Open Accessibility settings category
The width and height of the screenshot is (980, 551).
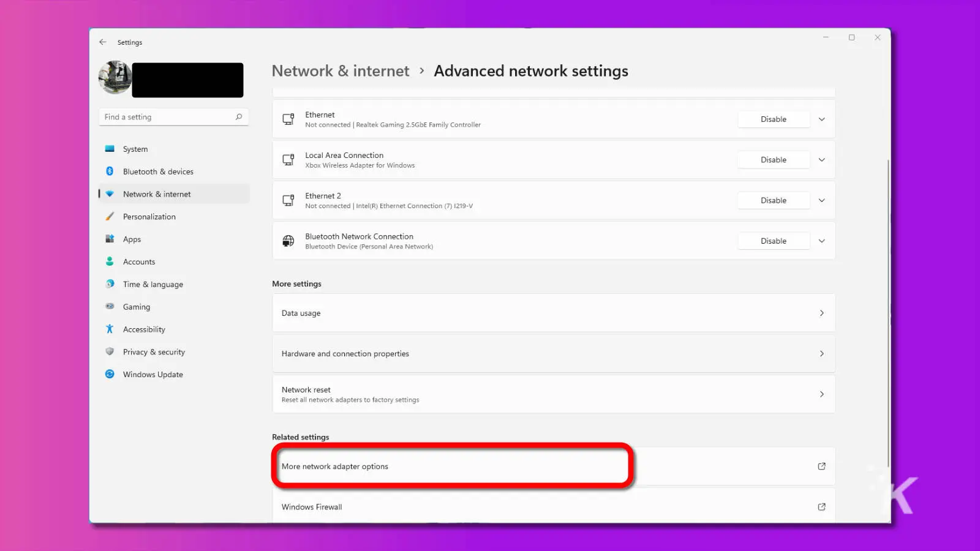(x=174, y=329)
